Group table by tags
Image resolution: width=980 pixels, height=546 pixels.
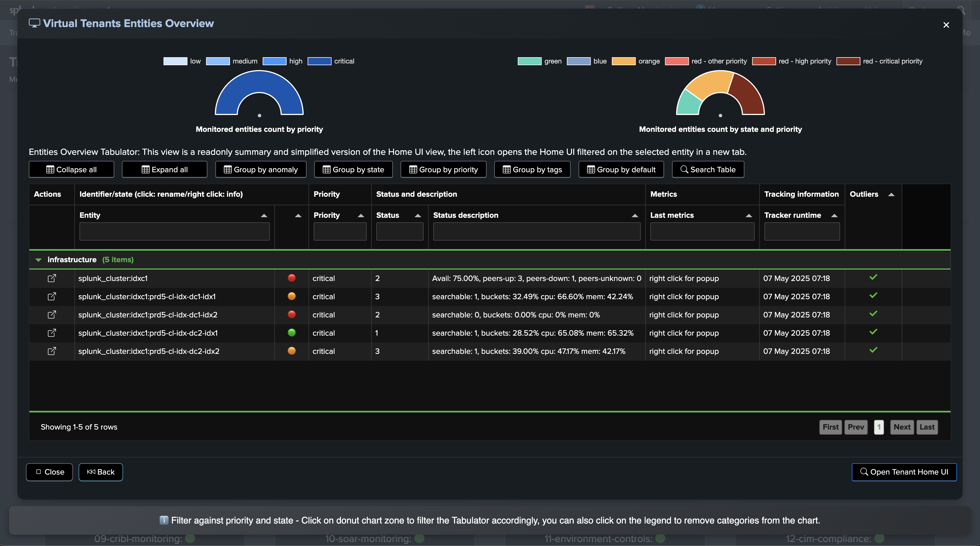click(x=532, y=170)
